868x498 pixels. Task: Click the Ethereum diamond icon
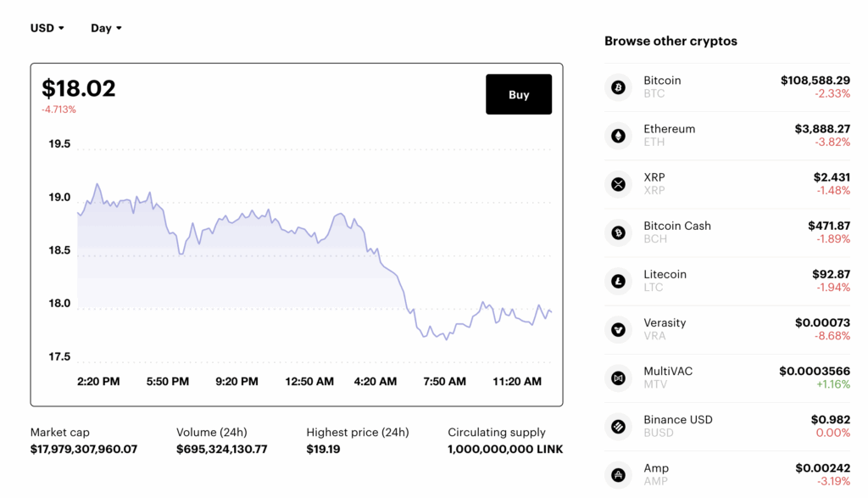coord(618,136)
